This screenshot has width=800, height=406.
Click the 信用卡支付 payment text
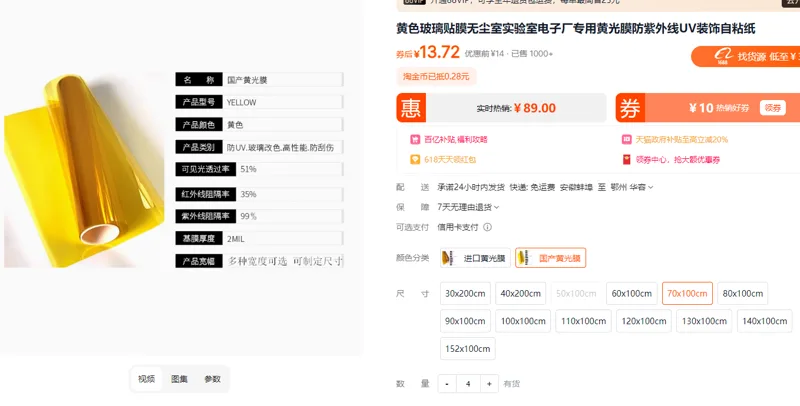tap(458, 227)
